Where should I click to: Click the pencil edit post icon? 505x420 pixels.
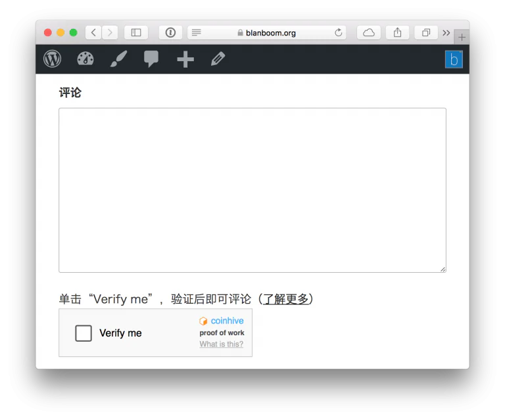tap(218, 59)
